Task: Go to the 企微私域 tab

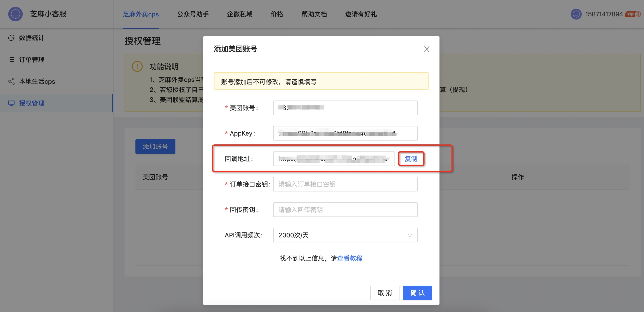Action: pyautogui.click(x=240, y=14)
